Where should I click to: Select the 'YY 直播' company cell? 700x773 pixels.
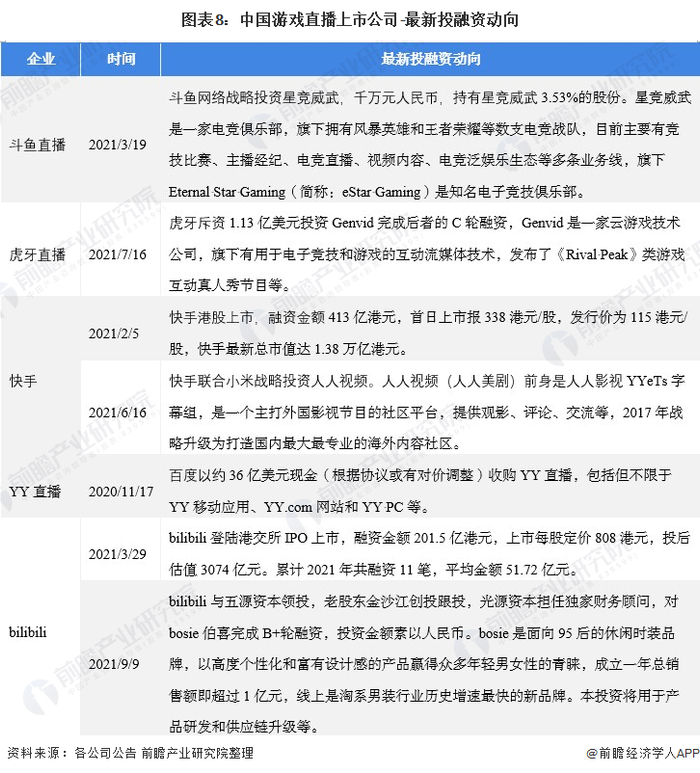click(35, 492)
